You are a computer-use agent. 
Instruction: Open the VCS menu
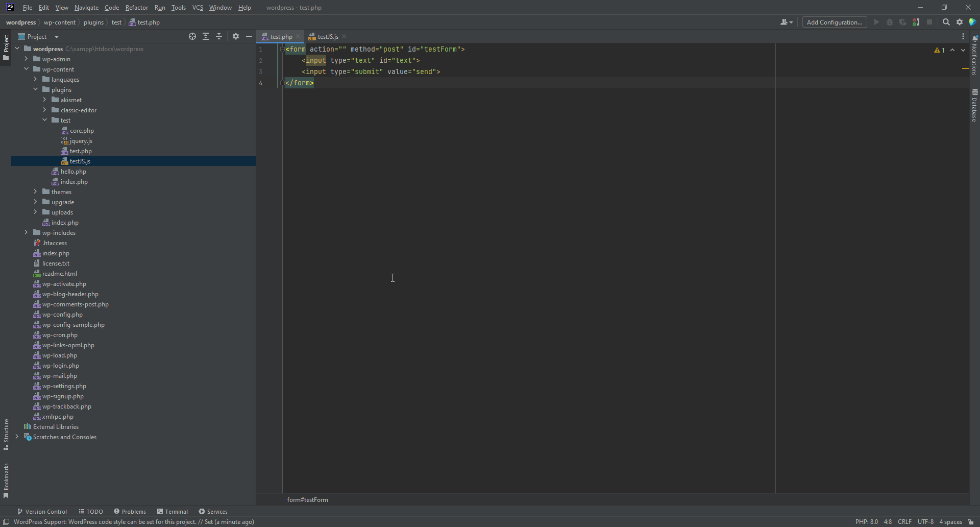(x=198, y=8)
